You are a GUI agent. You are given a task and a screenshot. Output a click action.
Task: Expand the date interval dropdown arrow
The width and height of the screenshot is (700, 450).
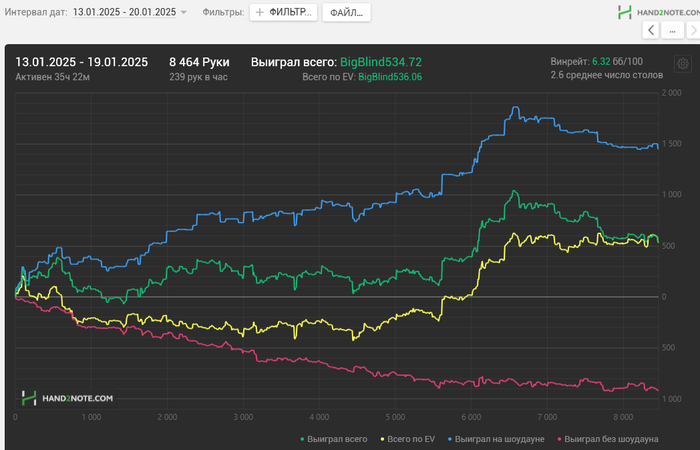(184, 13)
